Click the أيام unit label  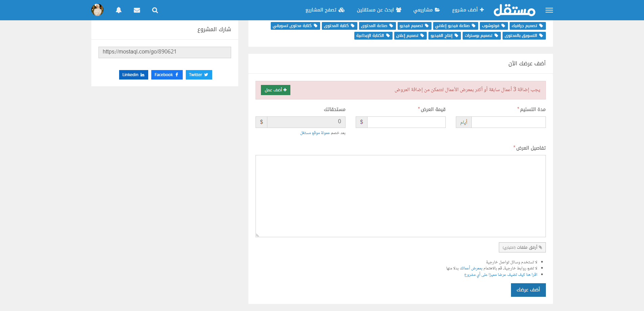(464, 122)
